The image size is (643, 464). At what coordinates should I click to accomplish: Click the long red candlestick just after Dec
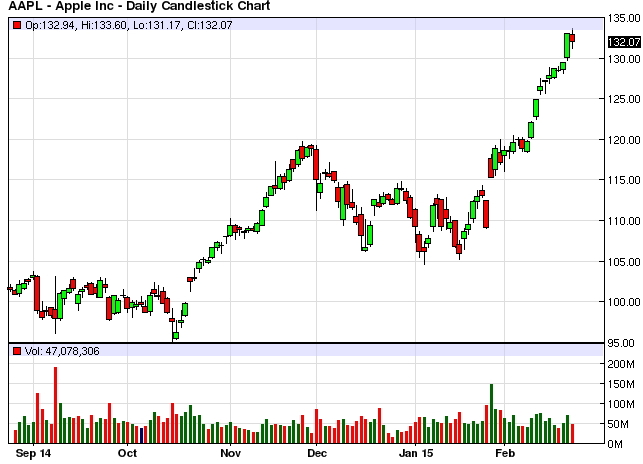click(x=316, y=164)
